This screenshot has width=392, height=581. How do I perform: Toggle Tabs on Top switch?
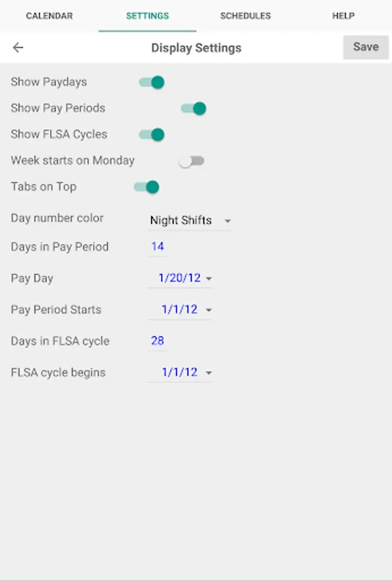coord(146,187)
